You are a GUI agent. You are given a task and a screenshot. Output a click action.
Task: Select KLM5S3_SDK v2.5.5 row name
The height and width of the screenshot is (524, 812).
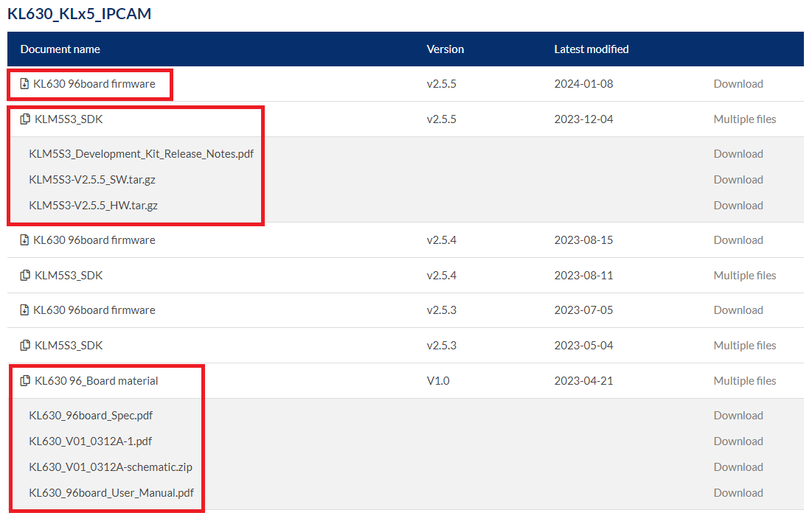pos(69,119)
